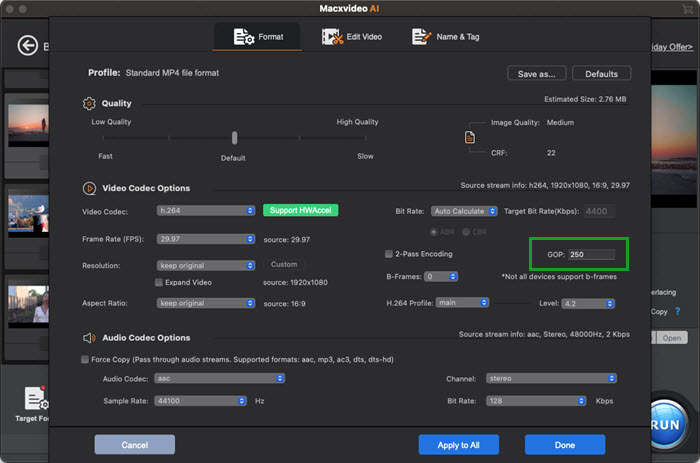Open the Aspect Ratio dropdown
Image resolution: width=700 pixels, height=463 pixels.
point(206,303)
